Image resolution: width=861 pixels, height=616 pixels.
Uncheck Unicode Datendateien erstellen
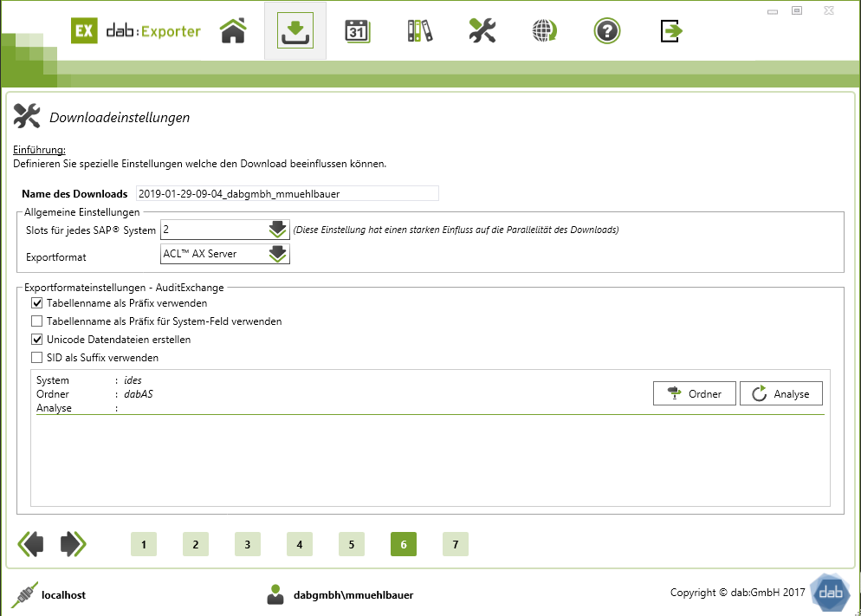click(36, 340)
